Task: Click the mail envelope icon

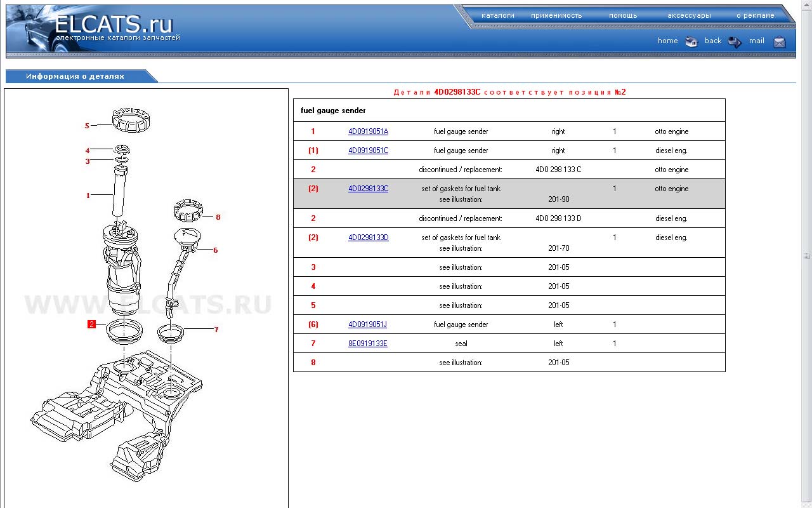Action: [780, 42]
